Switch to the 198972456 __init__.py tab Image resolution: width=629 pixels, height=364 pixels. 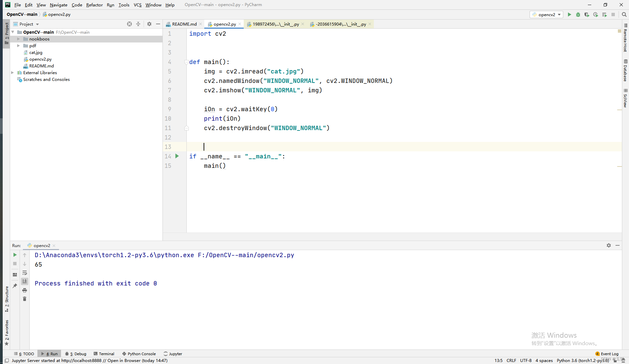click(275, 24)
